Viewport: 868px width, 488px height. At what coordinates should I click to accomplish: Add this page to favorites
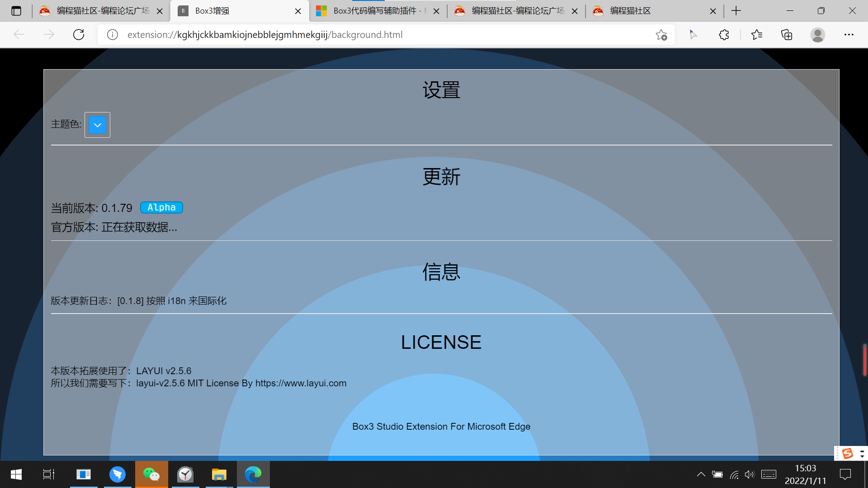(x=661, y=35)
